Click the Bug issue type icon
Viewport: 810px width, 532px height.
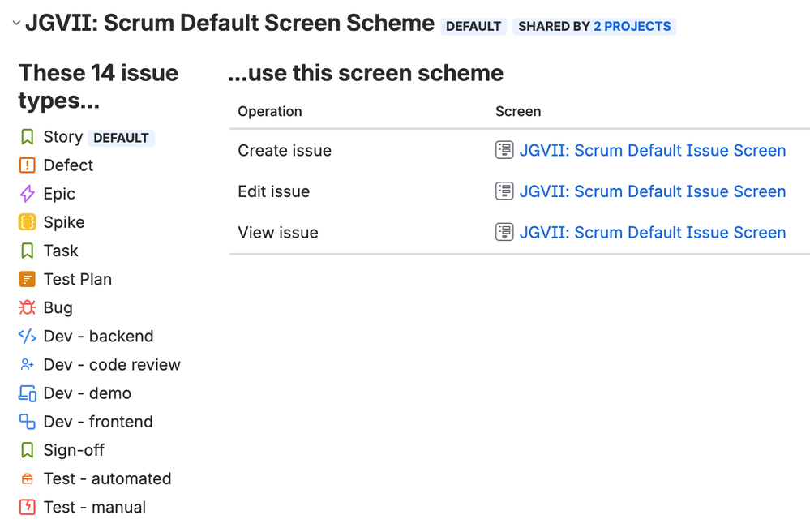pyautogui.click(x=28, y=307)
